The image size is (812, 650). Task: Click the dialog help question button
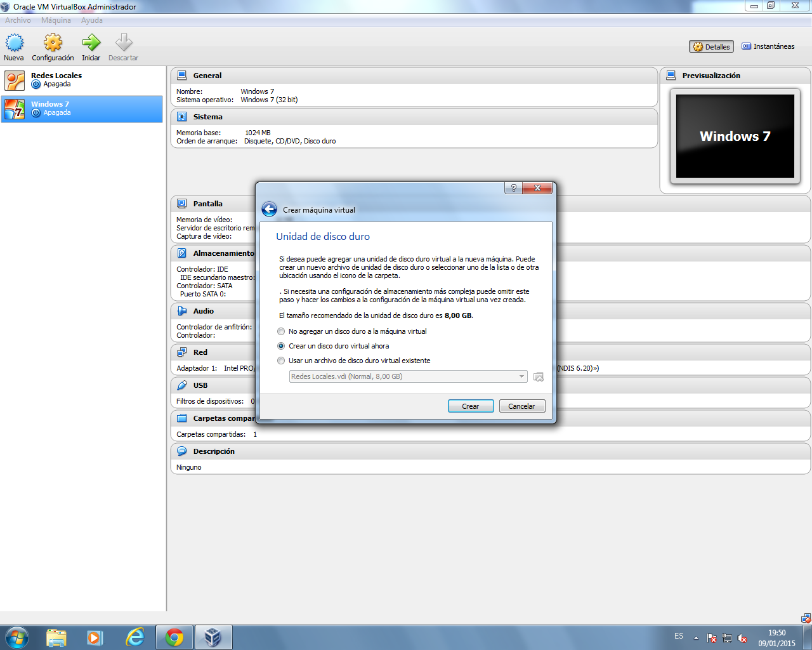tap(513, 188)
